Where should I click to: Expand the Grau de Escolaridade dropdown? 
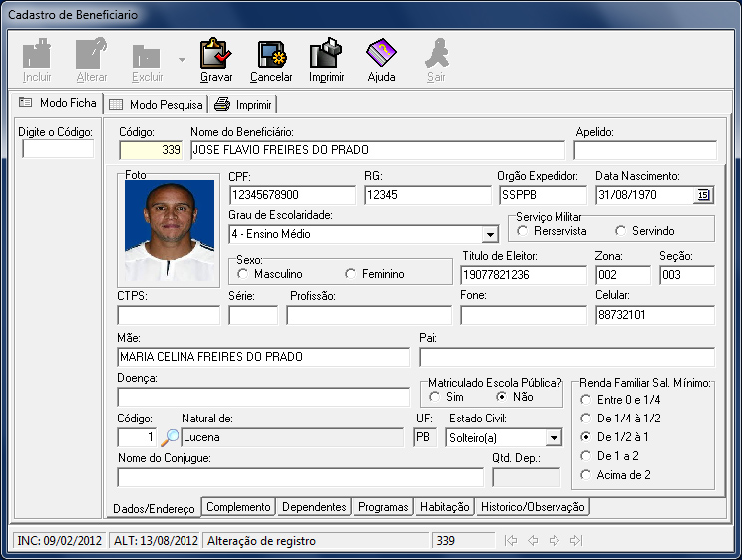[490, 235]
